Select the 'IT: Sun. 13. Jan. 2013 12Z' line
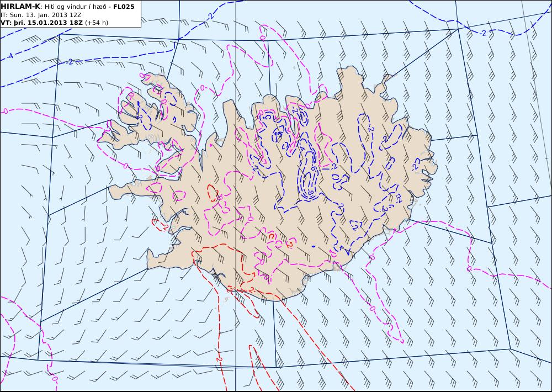This screenshot has height=392, width=552. (x=41, y=15)
